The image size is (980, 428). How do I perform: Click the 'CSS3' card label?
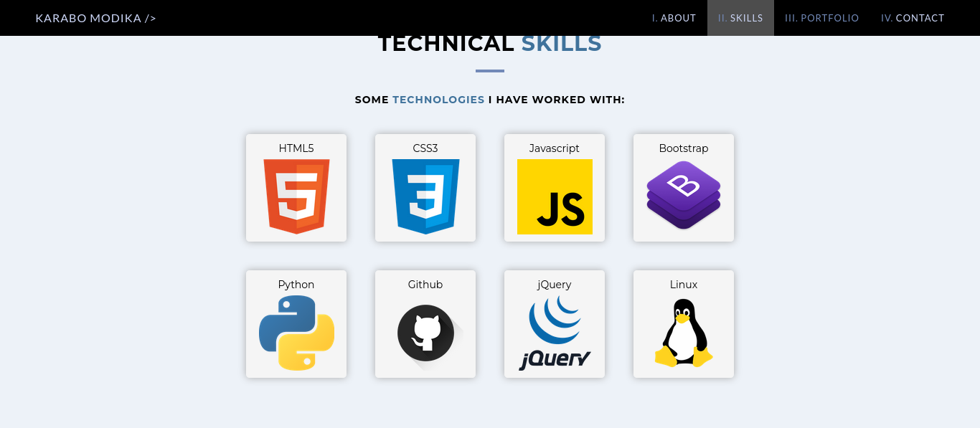point(425,148)
